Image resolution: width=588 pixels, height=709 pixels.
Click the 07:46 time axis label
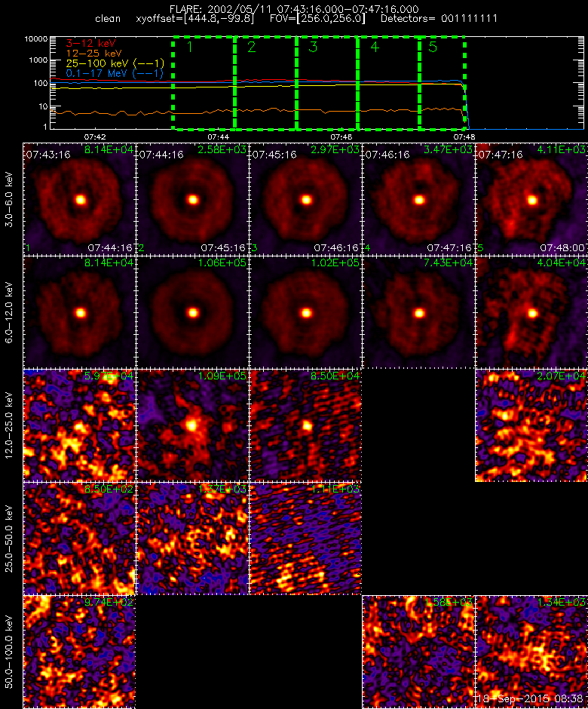click(x=341, y=137)
